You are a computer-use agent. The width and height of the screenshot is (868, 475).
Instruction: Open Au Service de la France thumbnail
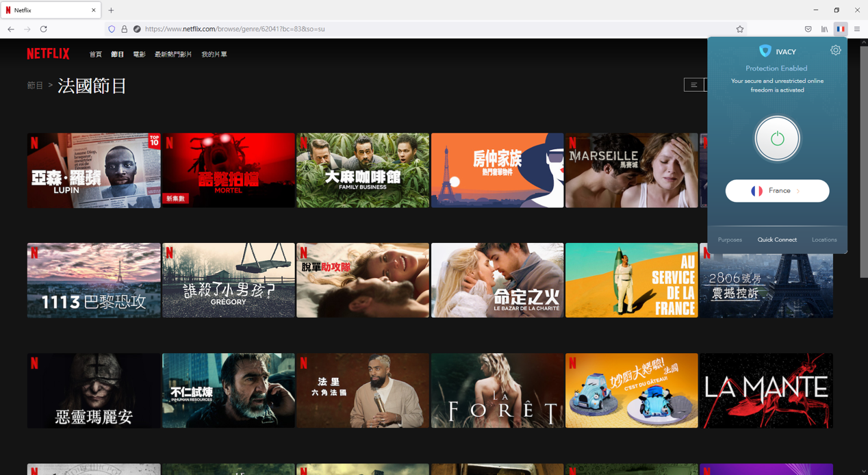(x=631, y=281)
